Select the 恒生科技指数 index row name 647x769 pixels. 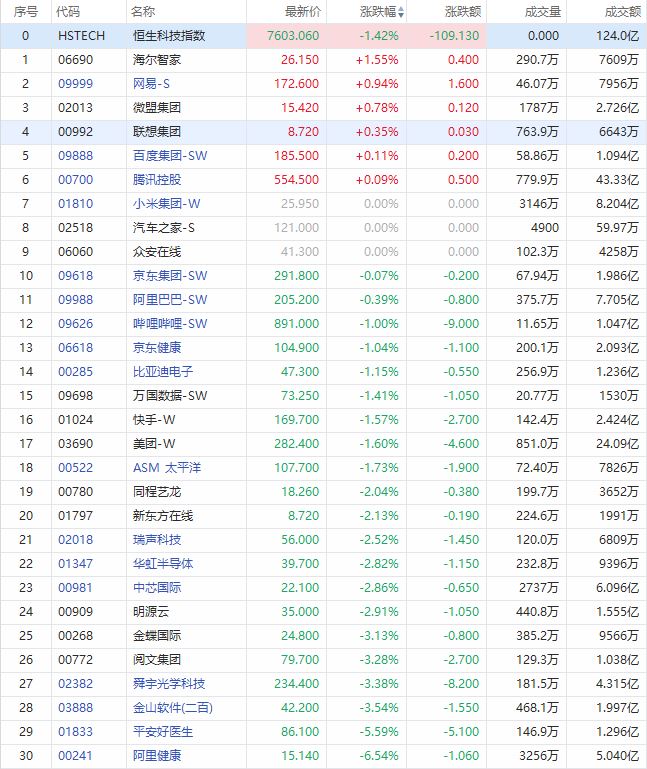[169, 36]
